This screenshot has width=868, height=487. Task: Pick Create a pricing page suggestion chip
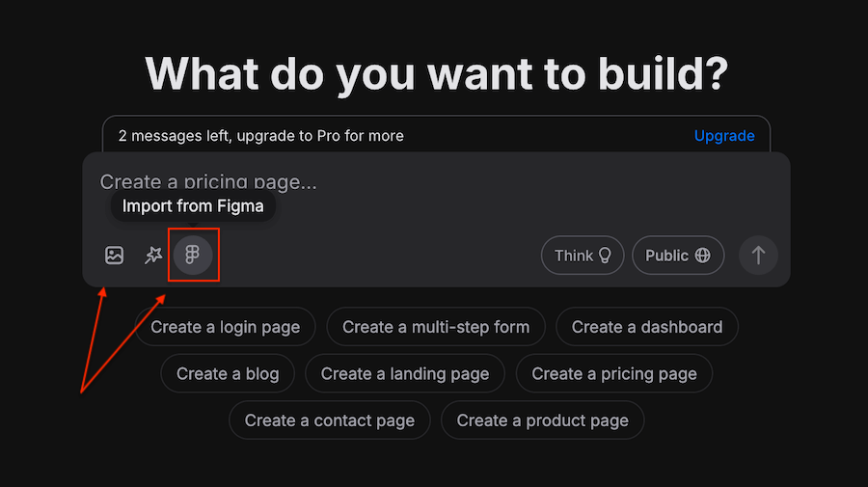click(614, 373)
